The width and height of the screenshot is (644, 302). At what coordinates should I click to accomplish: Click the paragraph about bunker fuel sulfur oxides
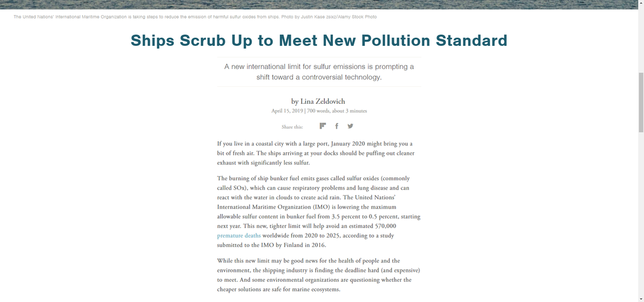click(x=319, y=212)
